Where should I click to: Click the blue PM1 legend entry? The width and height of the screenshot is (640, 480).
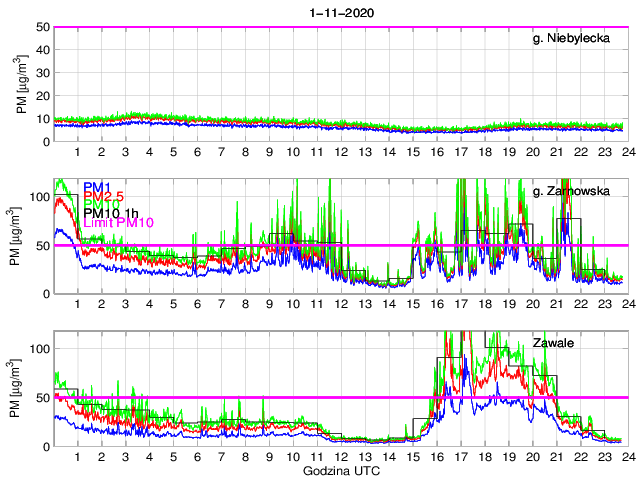click(x=98, y=187)
